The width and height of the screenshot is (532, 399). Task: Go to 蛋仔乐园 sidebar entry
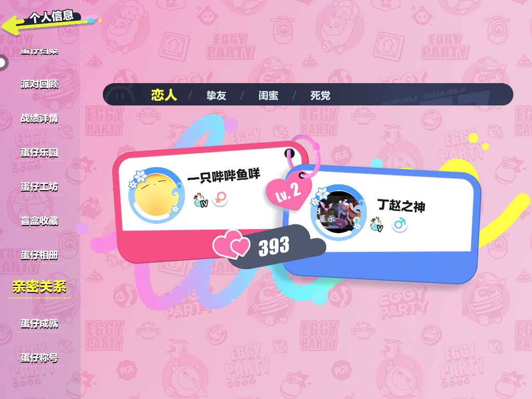coord(39,152)
